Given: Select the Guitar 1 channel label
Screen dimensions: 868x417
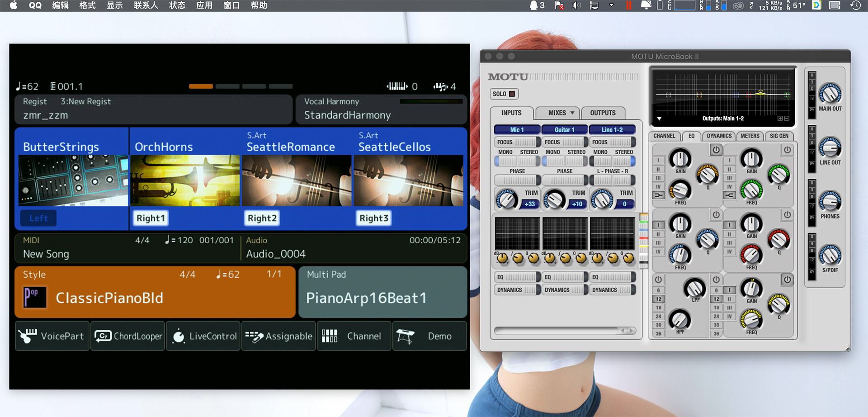Looking at the screenshot, I should (x=565, y=130).
